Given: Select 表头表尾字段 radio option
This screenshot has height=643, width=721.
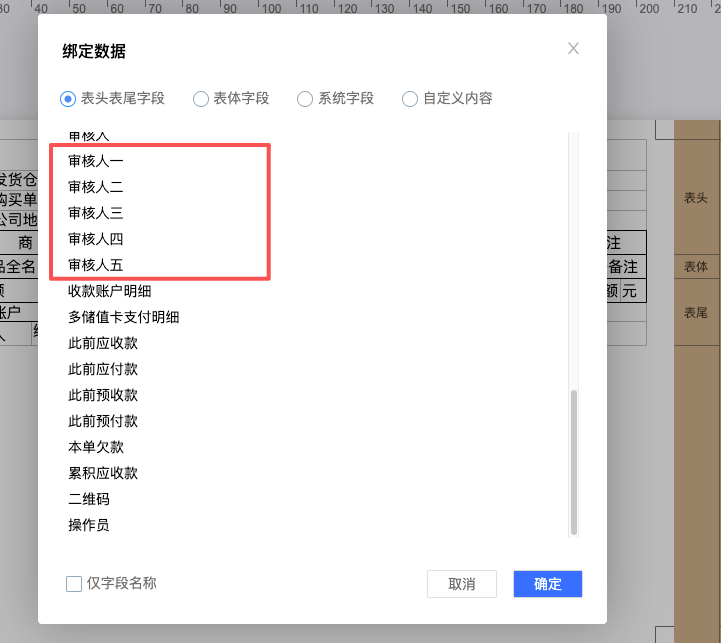Looking at the screenshot, I should 68,99.
